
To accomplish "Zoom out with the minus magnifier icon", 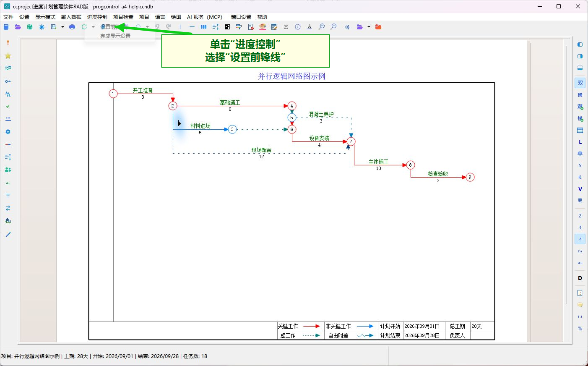I will 322,27.
